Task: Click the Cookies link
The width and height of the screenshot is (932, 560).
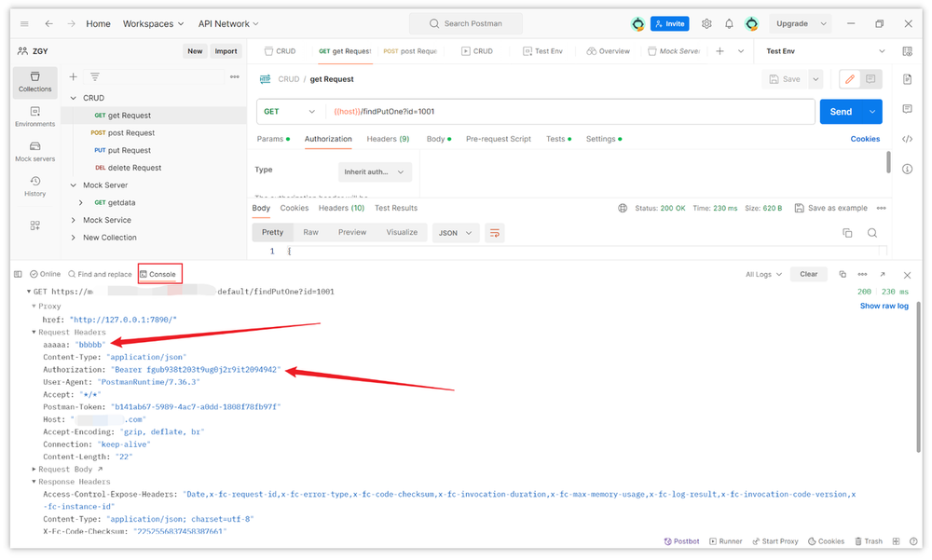Action: (865, 139)
